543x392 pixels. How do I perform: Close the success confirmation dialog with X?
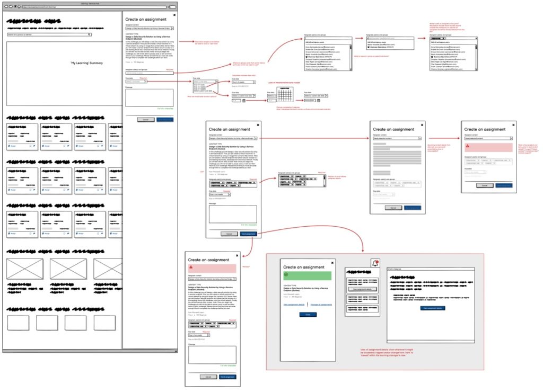[x=332, y=262]
